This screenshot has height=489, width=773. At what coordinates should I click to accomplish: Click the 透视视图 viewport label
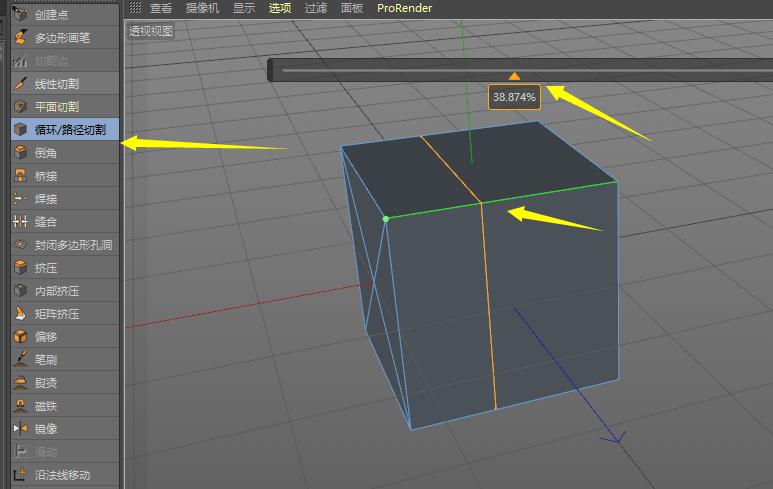(x=151, y=31)
